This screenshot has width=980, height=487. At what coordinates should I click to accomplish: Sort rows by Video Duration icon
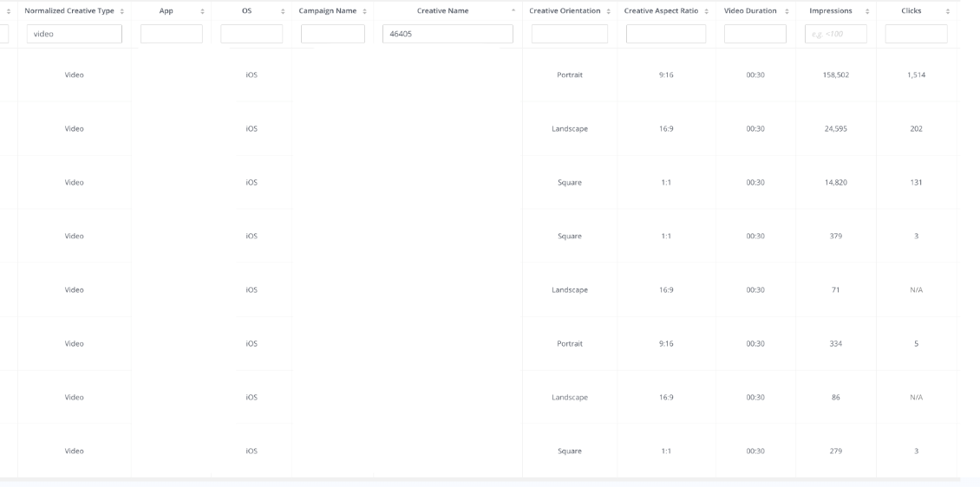[787, 11]
